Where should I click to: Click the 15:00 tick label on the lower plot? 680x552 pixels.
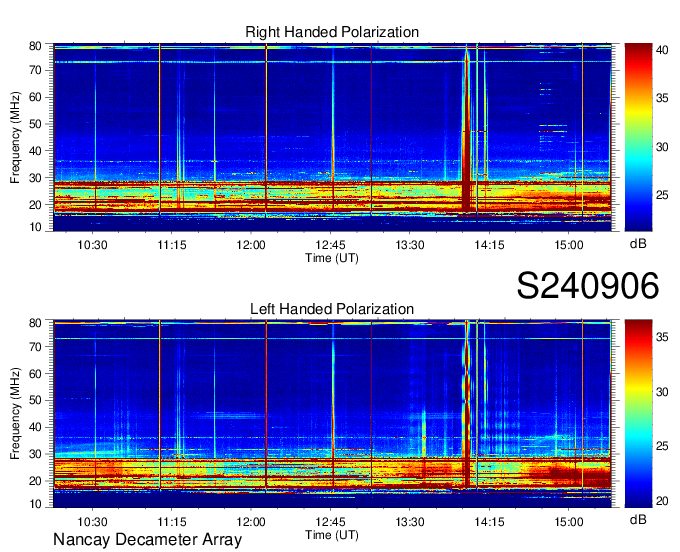pos(569,522)
